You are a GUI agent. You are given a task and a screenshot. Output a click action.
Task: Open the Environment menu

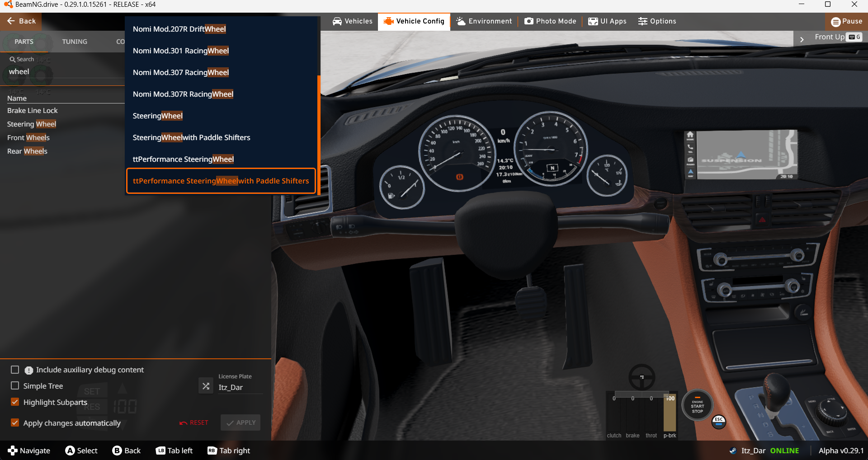pyautogui.click(x=484, y=21)
